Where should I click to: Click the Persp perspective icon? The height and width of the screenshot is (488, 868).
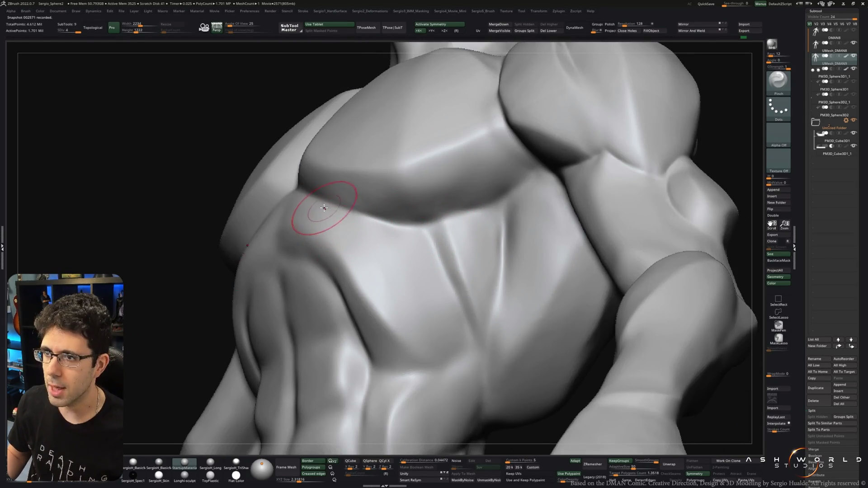tap(217, 27)
